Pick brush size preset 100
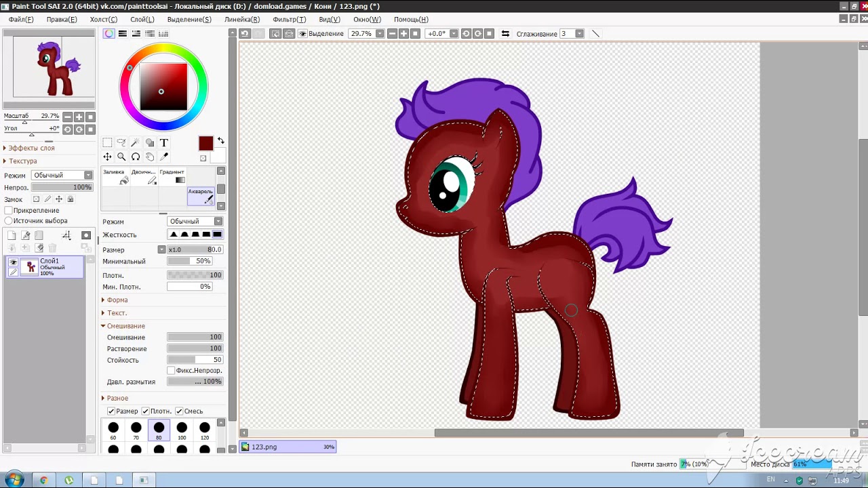Viewport: 868px width, 488px height. point(182,430)
